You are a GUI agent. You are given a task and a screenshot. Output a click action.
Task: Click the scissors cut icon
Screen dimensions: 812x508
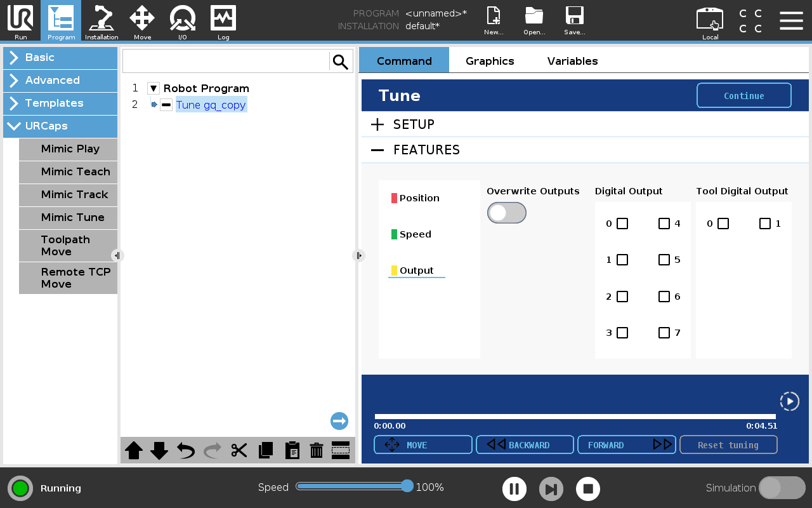[239, 451]
